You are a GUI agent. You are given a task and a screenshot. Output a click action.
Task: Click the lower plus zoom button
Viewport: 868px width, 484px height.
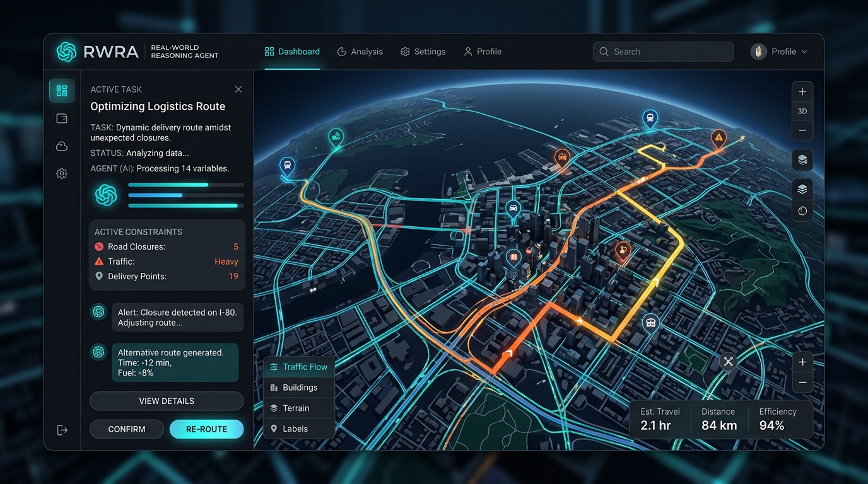click(x=802, y=362)
